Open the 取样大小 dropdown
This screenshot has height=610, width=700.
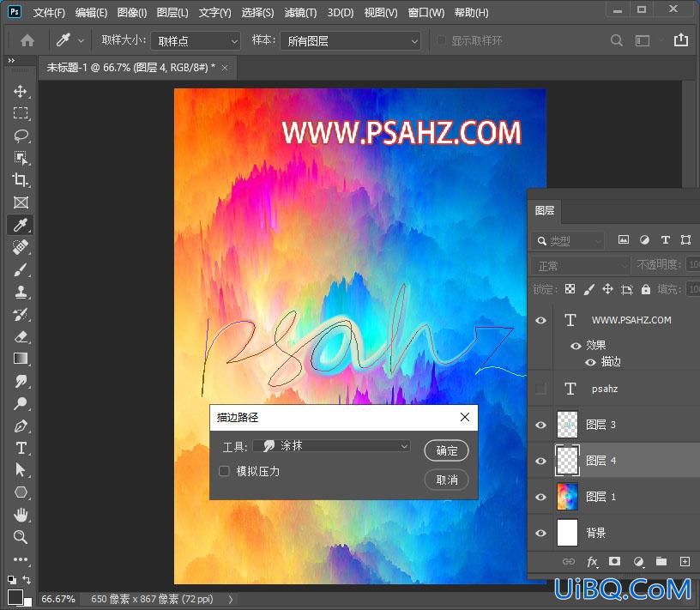coord(196,41)
